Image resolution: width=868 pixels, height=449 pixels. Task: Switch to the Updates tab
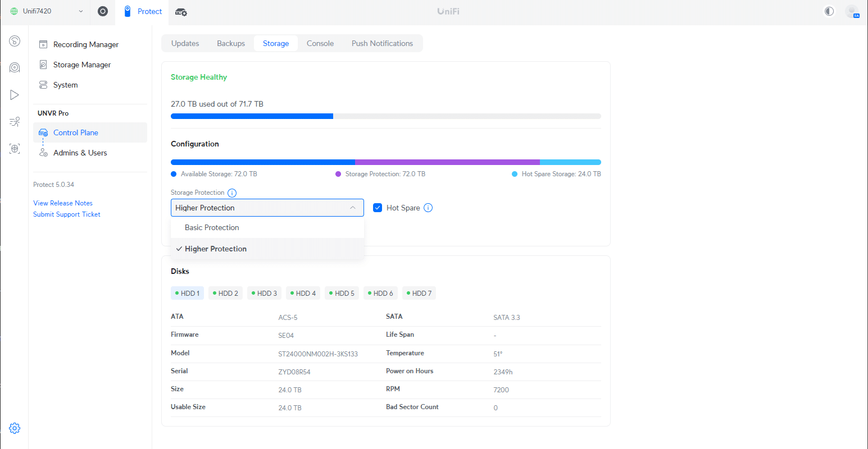pos(185,43)
